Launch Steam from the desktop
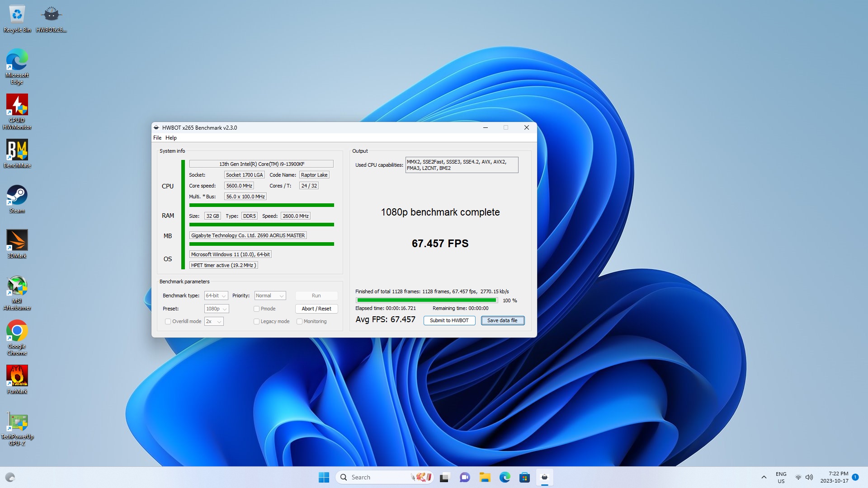Image resolution: width=868 pixels, height=488 pixels. coord(17,199)
